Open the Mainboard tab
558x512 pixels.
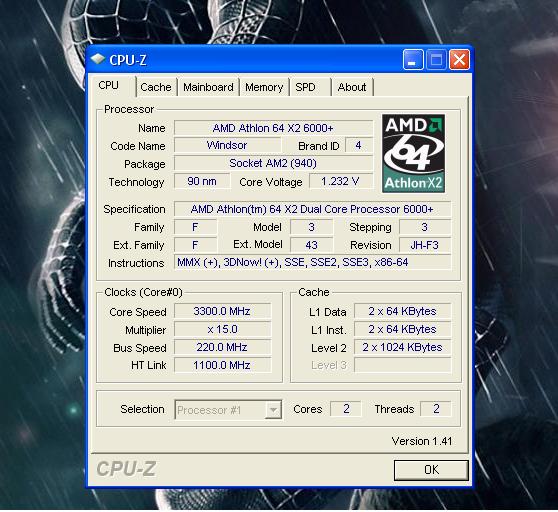point(208,87)
